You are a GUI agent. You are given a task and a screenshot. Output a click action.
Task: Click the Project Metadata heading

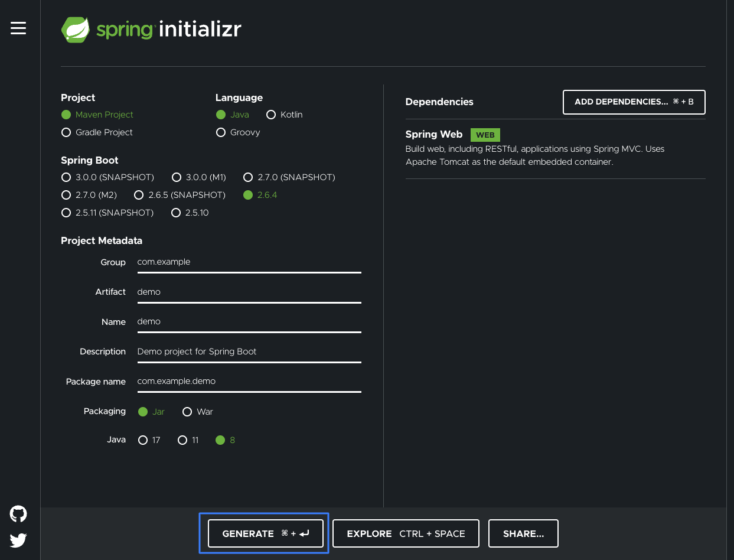102,240
